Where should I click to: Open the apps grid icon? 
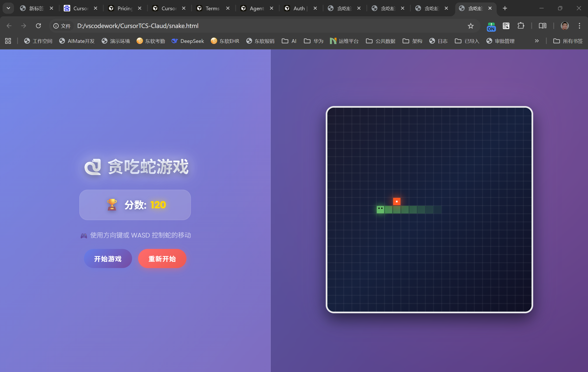(8, 41)
